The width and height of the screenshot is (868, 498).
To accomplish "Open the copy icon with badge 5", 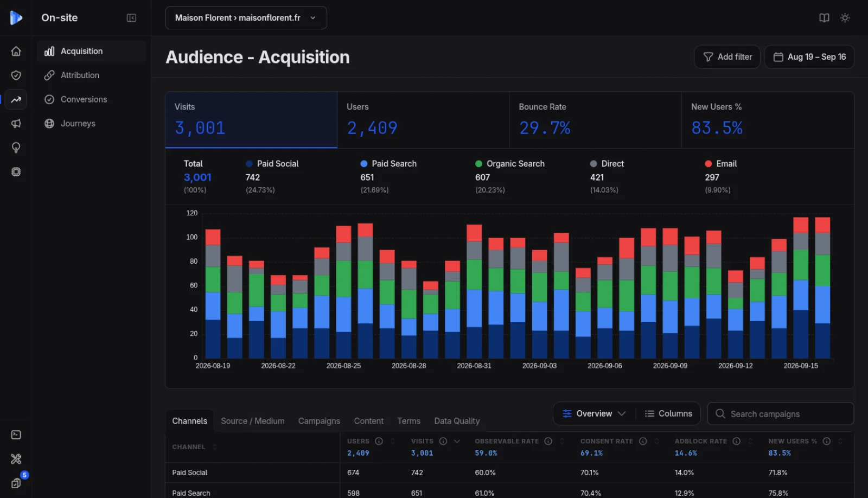I will pos(16,483).
